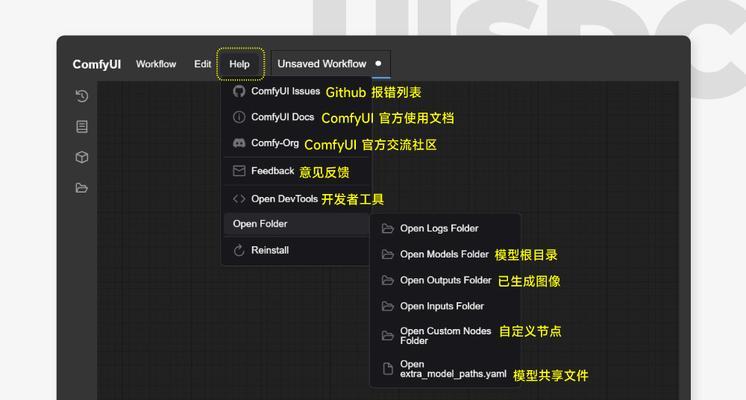Screen dimensions: 746x400
Task: Switch to the Unsaved Workflow tab
Action: [331, 64]
